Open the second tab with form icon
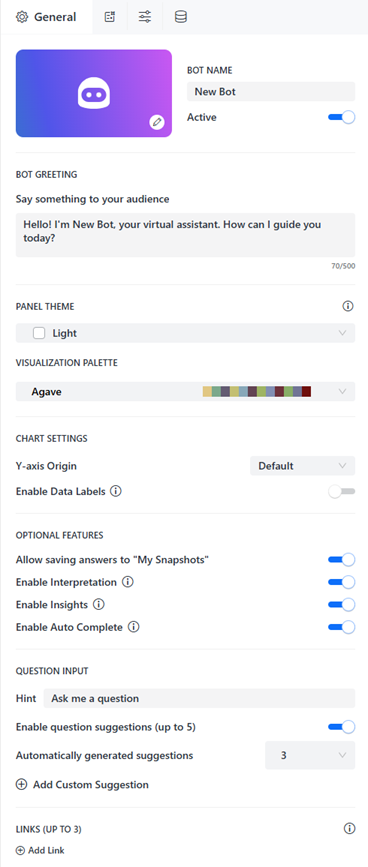The height and width of the screenshot is (867, 368). [x=110, y=17]
